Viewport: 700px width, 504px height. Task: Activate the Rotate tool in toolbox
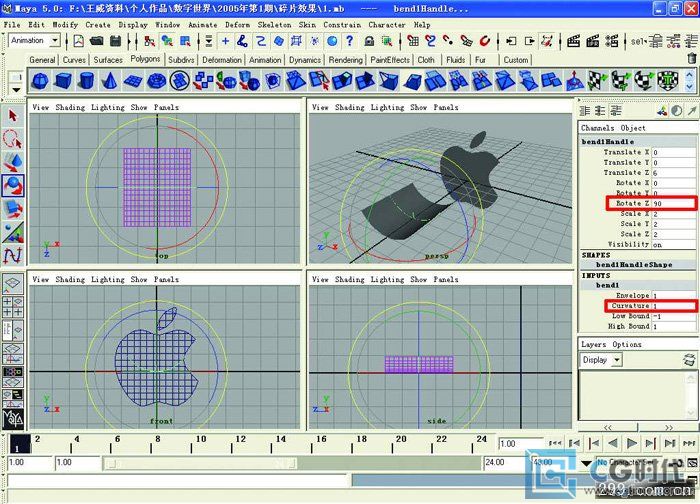tap(13, 186)
